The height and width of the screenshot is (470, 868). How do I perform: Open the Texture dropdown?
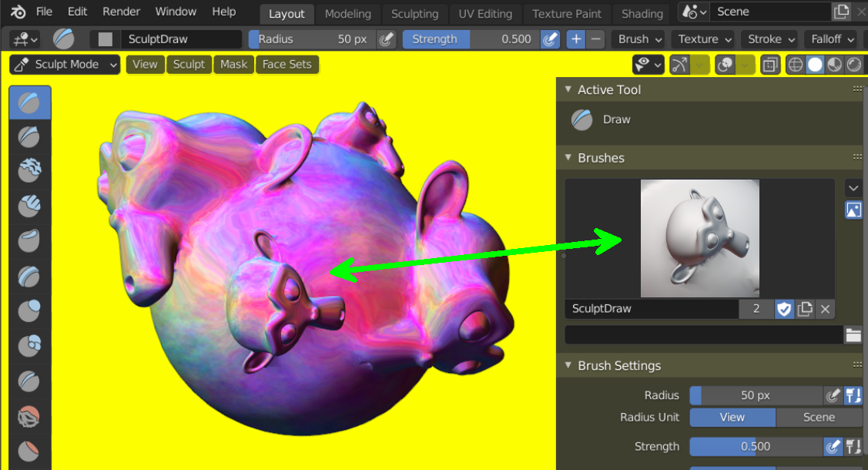point(704,39)
